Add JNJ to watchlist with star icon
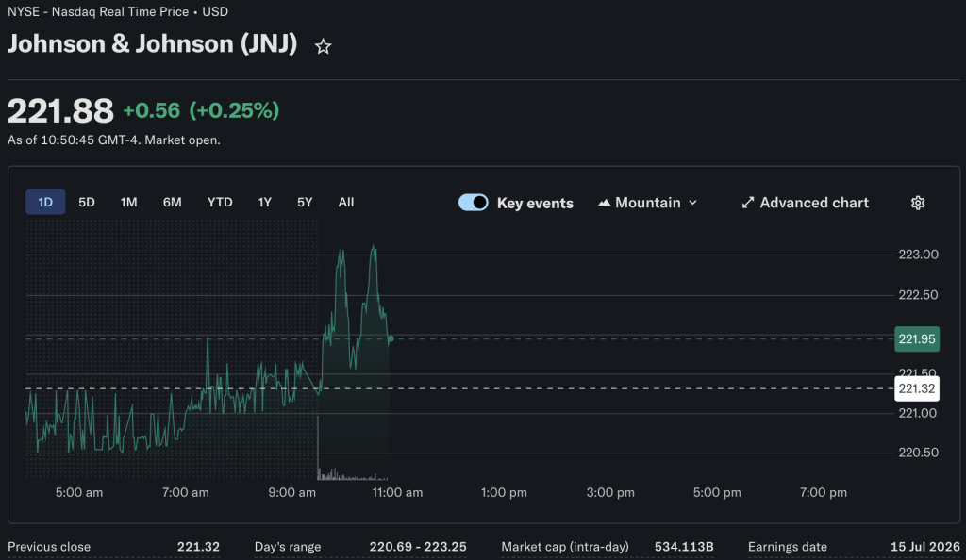Image resolution: width=966 pixels, height=560 pixels. [323, 46]
